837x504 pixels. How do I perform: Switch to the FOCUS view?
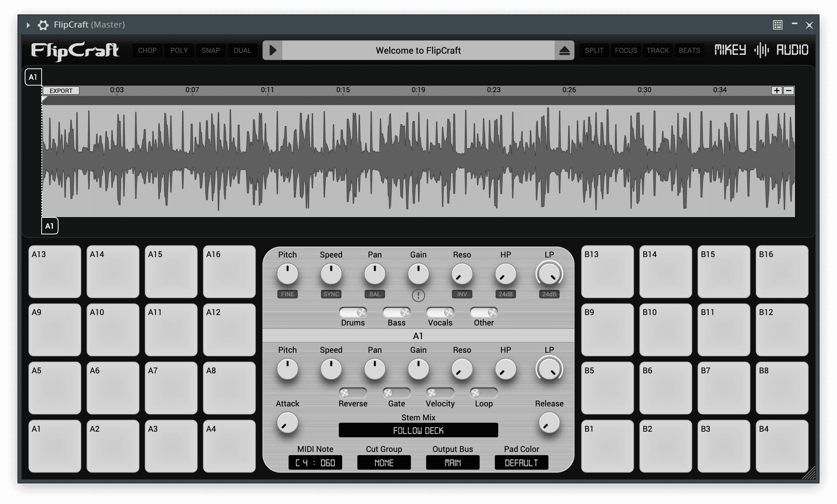(x=626, y=51)
